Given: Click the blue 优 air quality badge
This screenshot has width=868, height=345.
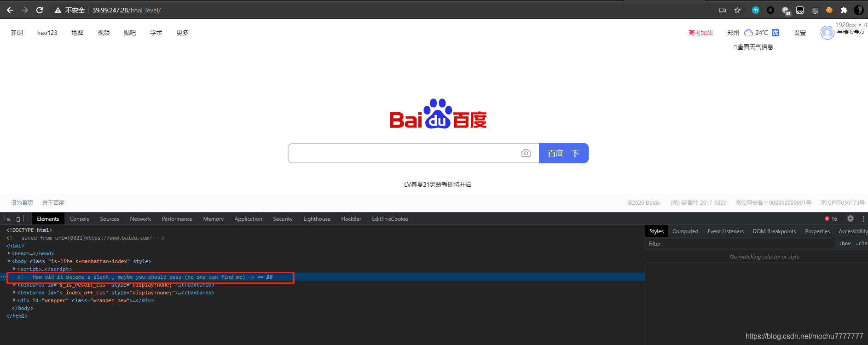Looking at the screenshot, I should [775, 33].
